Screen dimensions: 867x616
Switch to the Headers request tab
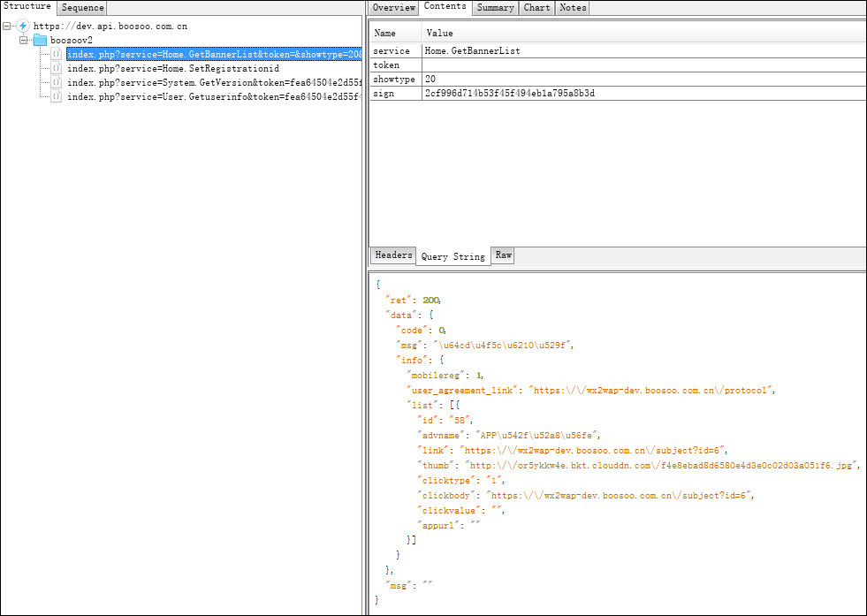[393, 255]
